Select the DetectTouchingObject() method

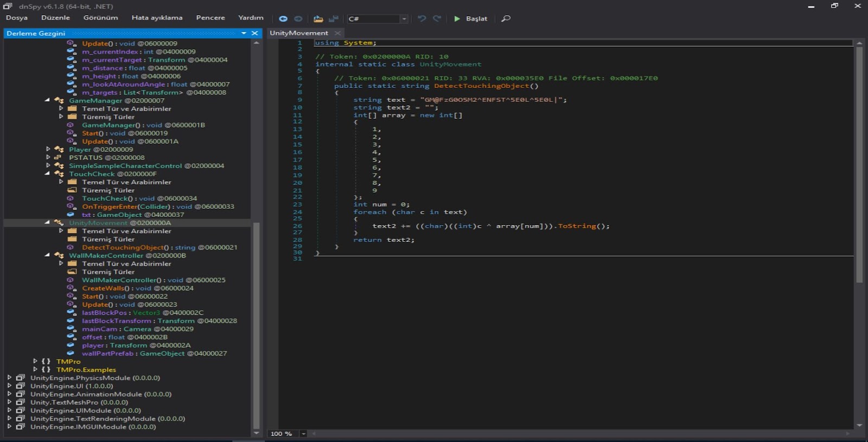coord(159,247)
